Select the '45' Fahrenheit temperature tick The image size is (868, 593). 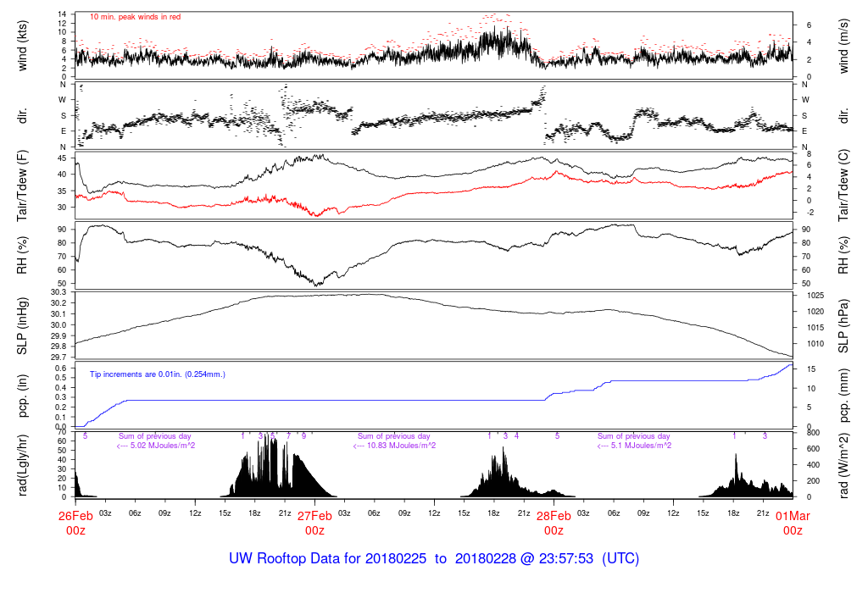pos(62,158)
